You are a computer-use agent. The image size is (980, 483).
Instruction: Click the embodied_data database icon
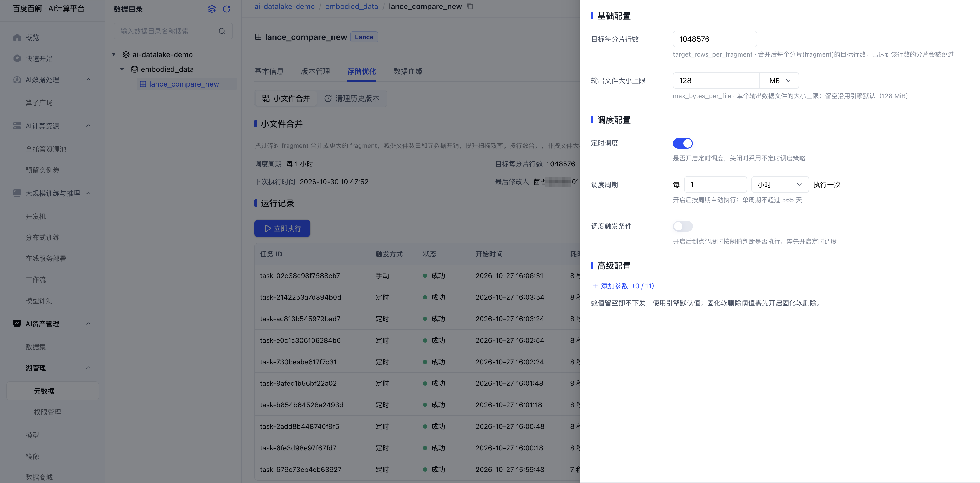click(134, 69)
